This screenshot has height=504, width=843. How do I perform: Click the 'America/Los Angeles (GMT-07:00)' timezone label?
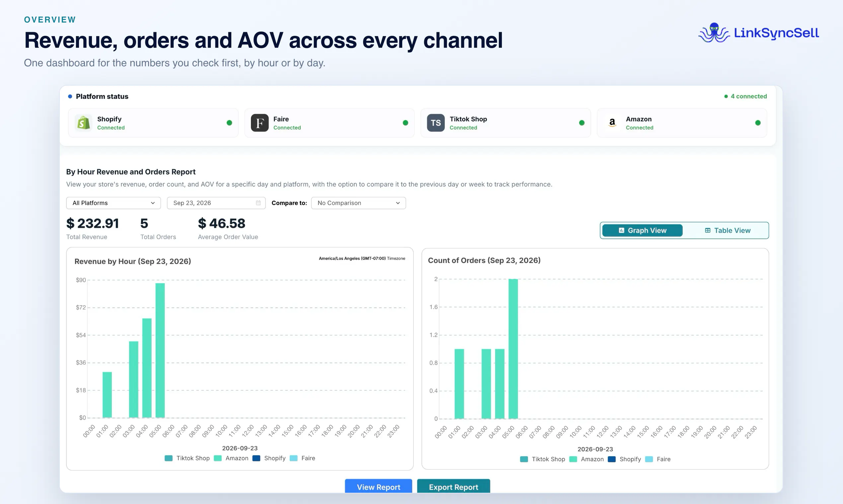pos(352,258)
